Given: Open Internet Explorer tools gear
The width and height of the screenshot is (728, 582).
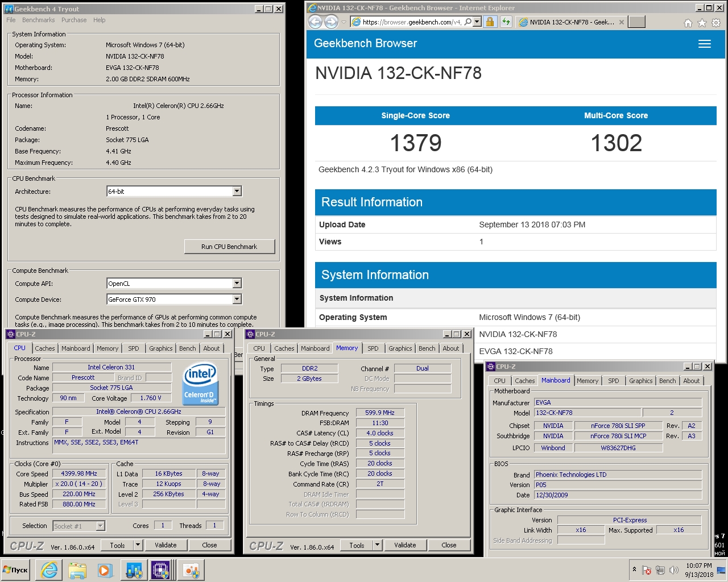Looking at the screenshot, I should click(x=716, y=23).
